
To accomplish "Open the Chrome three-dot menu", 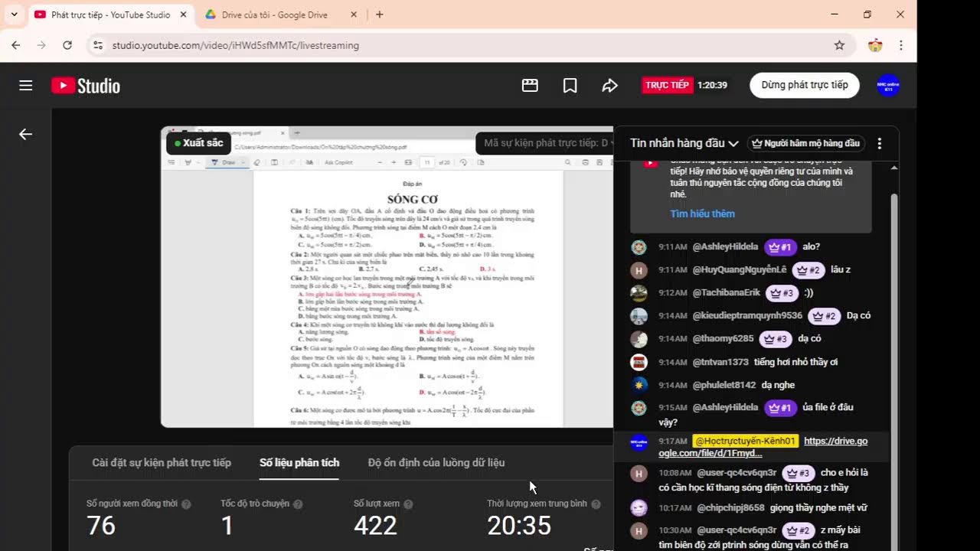I will tap(901, 45).
